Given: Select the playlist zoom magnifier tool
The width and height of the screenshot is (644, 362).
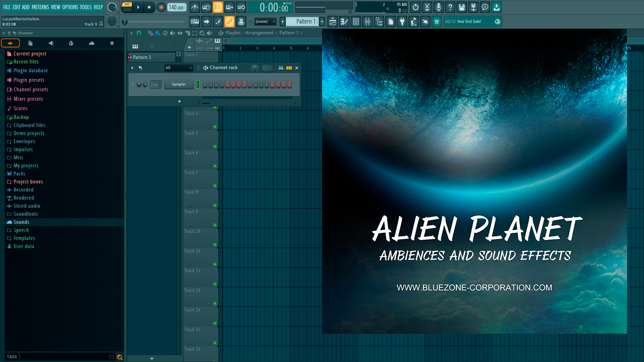Looking at the screenshot, I should point(202,33).
